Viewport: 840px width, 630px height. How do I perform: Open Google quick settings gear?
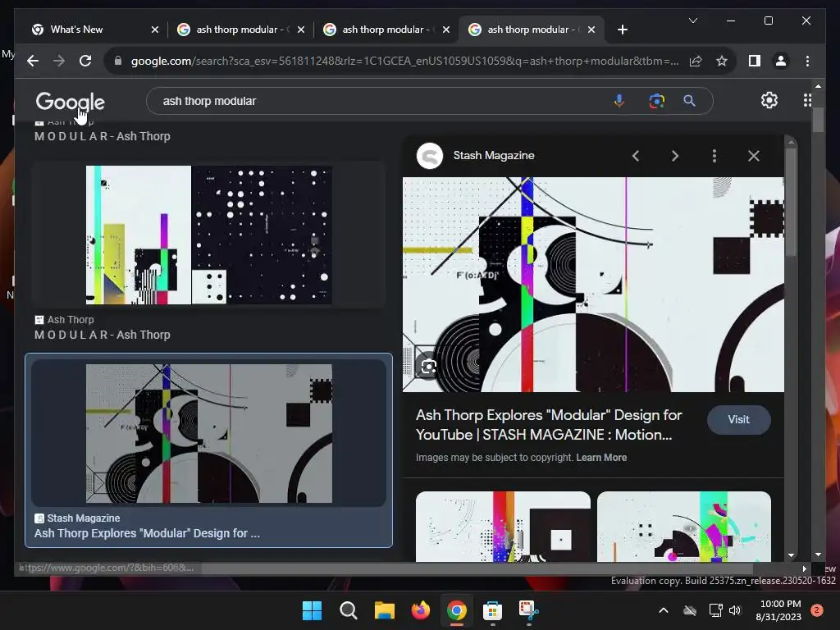click(769, 100)
